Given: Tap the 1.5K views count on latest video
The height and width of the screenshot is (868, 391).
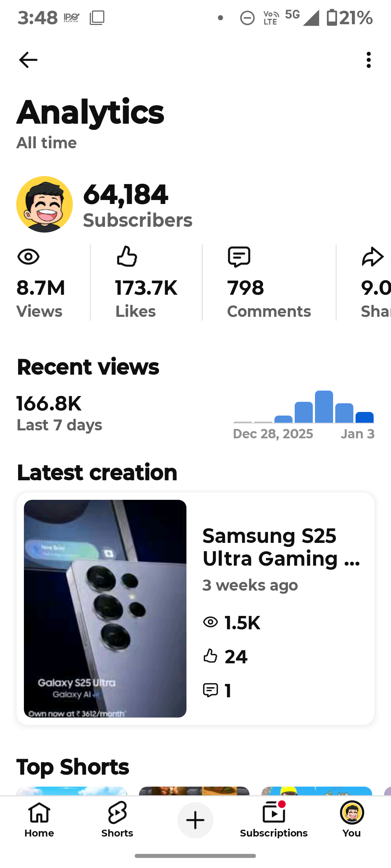Looking at the screenshot, I should point(242,623).
